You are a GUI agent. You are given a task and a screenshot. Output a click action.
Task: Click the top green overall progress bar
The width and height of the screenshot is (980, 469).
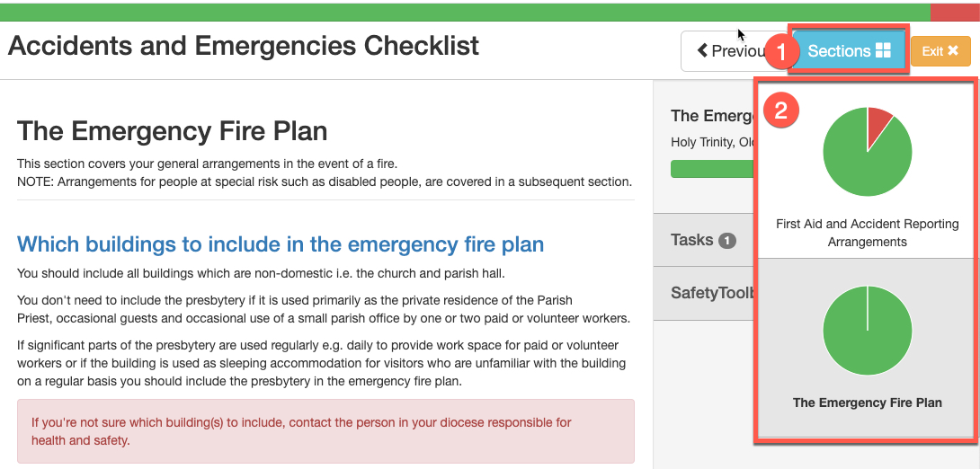pyautogui.click(x=465, y=12)
